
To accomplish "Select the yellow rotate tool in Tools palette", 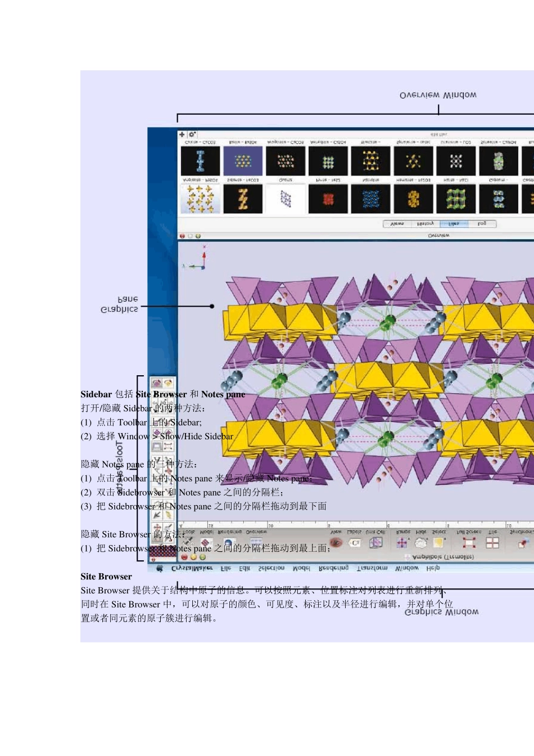I will 168,383.
